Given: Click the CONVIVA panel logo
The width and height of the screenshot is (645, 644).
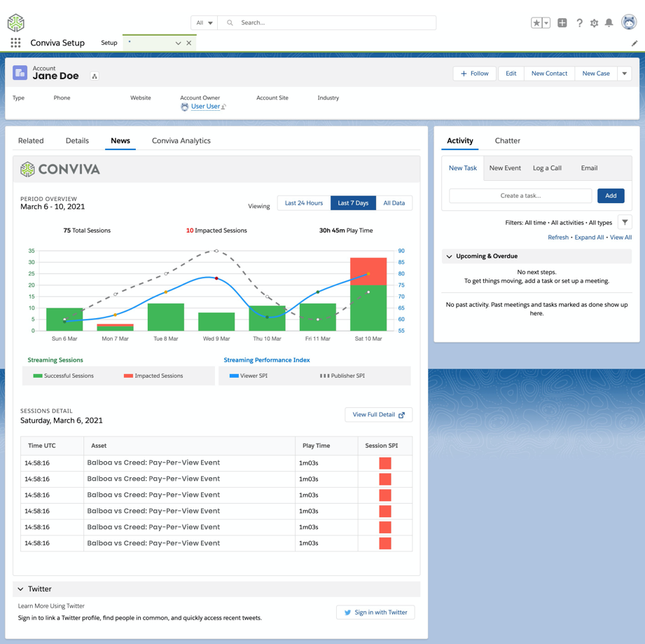Looking at the screenshot, I should click(x=60, y=169).
